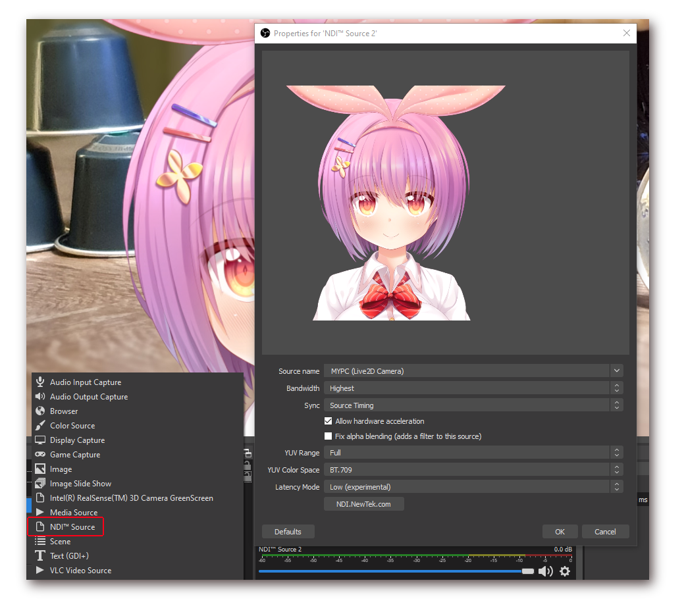Open audio mixer settings gear for NDI Source 2
Viewport: 684px width, 616px height.
[565, 571]
